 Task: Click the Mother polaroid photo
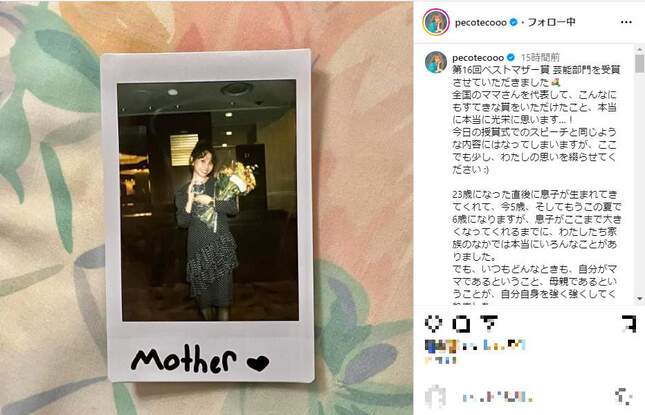click(208, 216)
